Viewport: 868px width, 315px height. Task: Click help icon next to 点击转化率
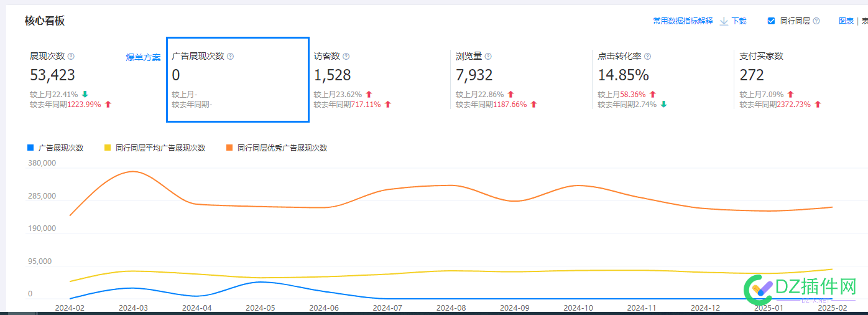tap(647, 56)
